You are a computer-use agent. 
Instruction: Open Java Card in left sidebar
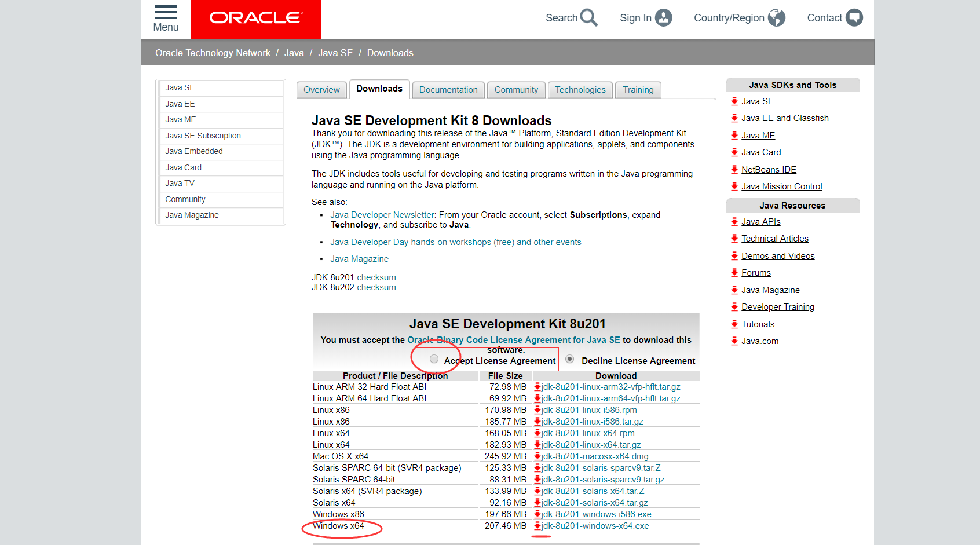point(221,168)
